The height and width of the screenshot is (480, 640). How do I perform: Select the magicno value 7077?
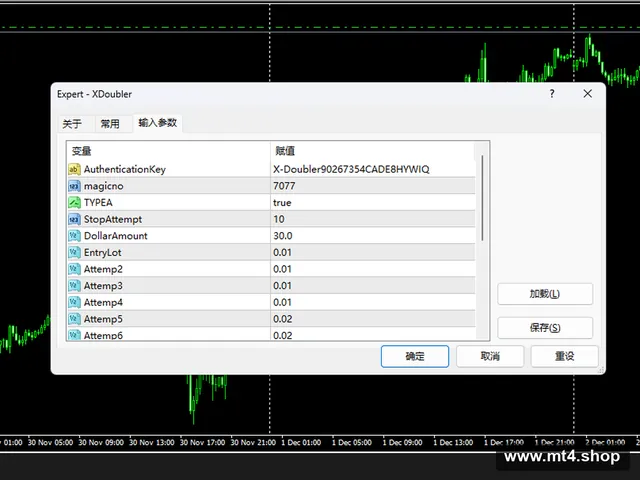284,186
